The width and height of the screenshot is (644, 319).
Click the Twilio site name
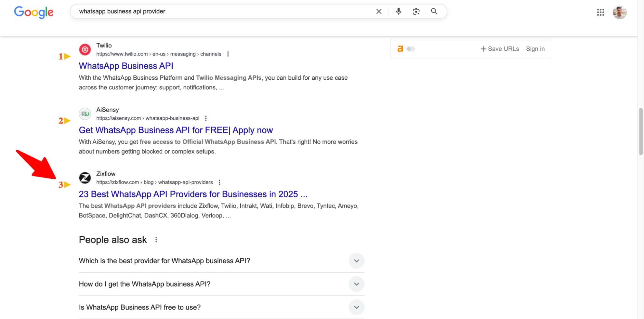(104, 45)
